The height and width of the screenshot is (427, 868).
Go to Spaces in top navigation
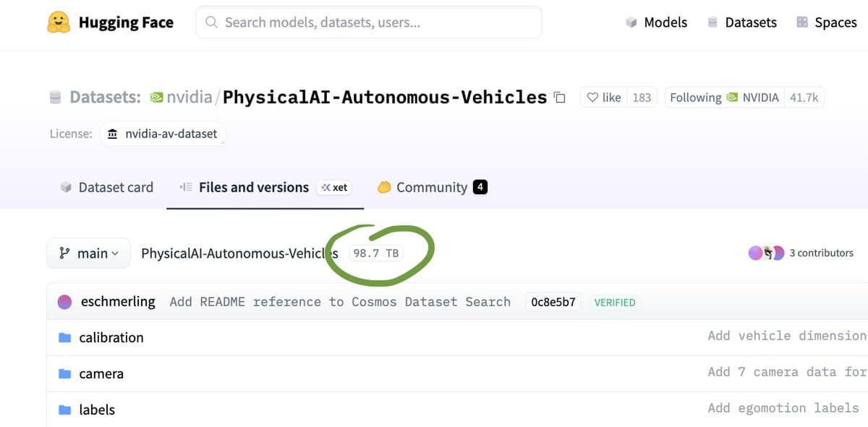tap(827, 22)
